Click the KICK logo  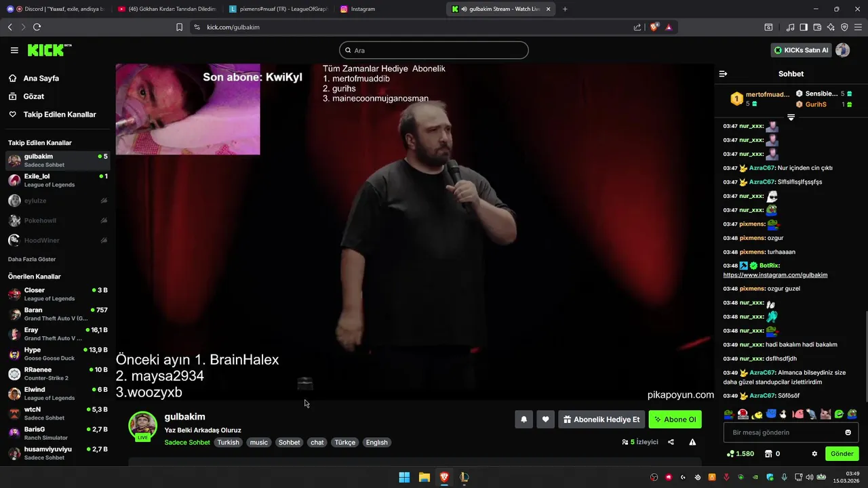(x=49, y=50)
